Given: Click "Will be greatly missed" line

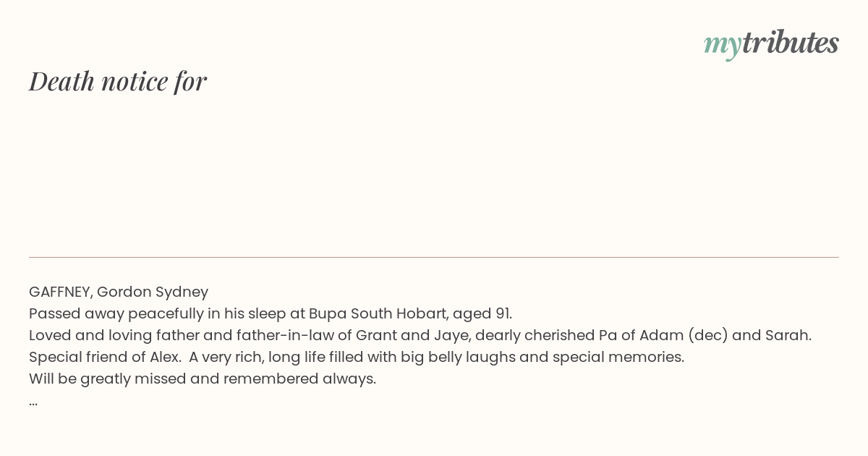Looking at the screenshot, I should pyautogui.click(x=203, y=379).
